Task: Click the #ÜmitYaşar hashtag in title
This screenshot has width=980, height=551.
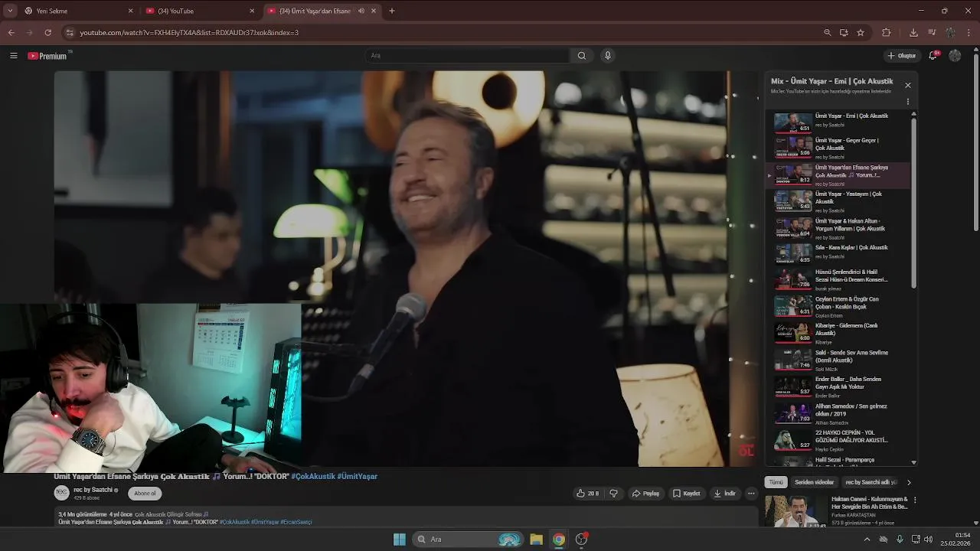Action: click(x=358, y=476)
